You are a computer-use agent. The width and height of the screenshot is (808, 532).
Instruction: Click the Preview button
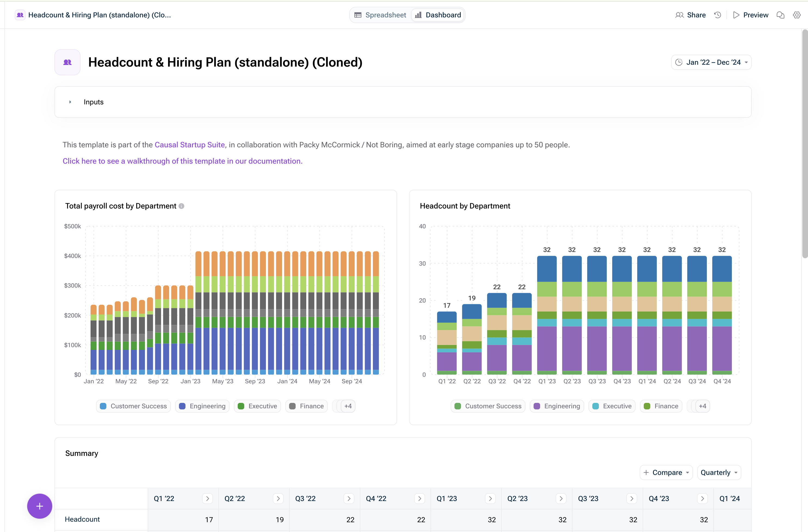(750, 15)
